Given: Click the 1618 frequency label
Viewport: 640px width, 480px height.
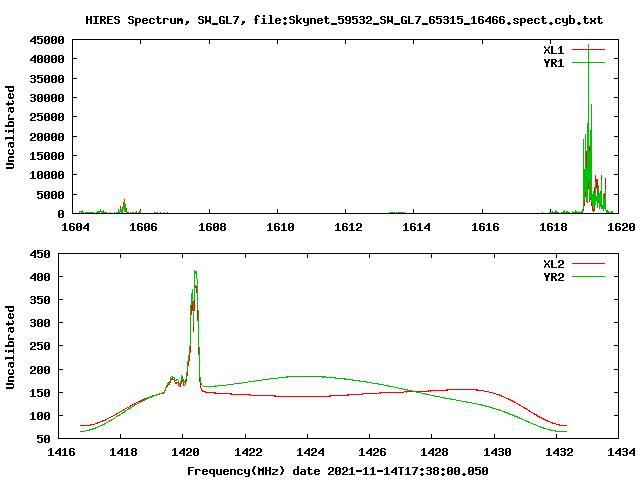Looking at the screenshot, I should click(x=553, y=227).
